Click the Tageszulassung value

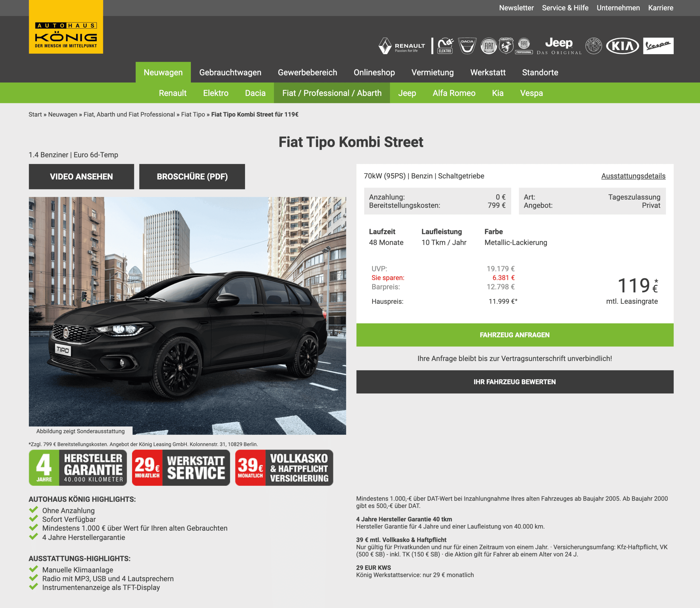634,197
